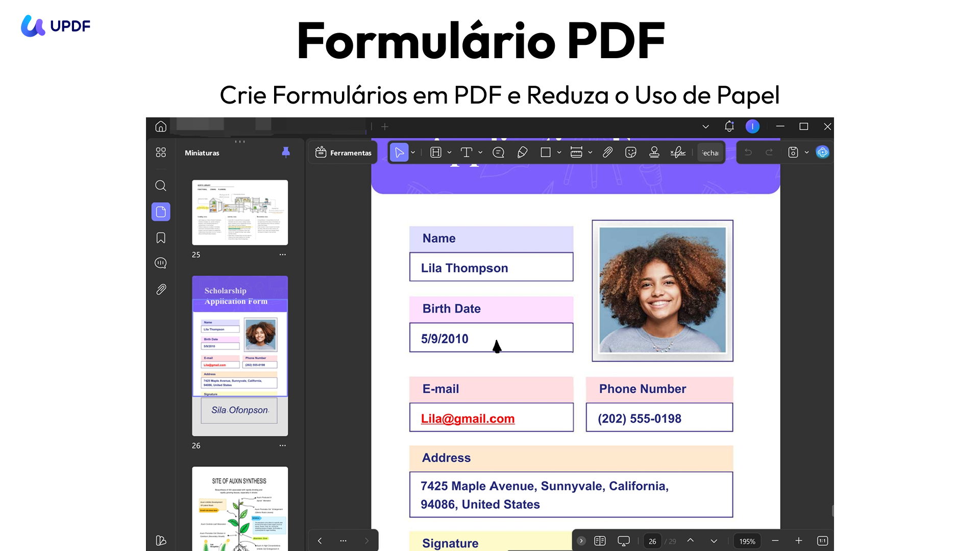
Task: Select the rectangle shape tool
Action: click(546, 153)
